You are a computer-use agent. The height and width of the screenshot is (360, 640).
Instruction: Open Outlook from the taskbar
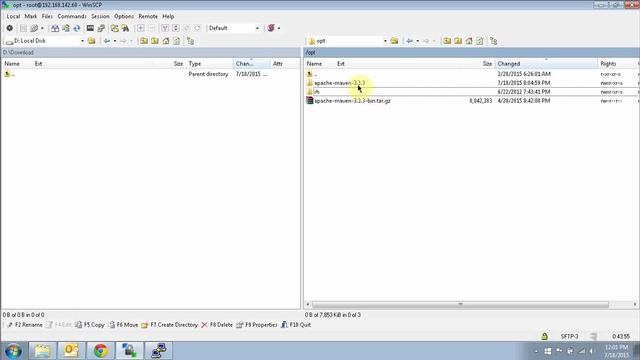pyautogui.click(x=71, y=351)
